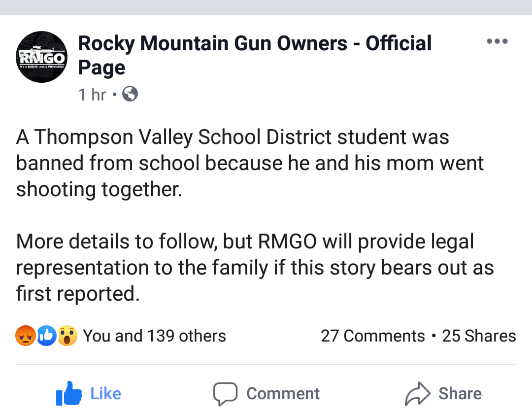View the angry reaction emoji icon
The height and width of the screenshot is (415, 532).
click(x=26, y=336)
